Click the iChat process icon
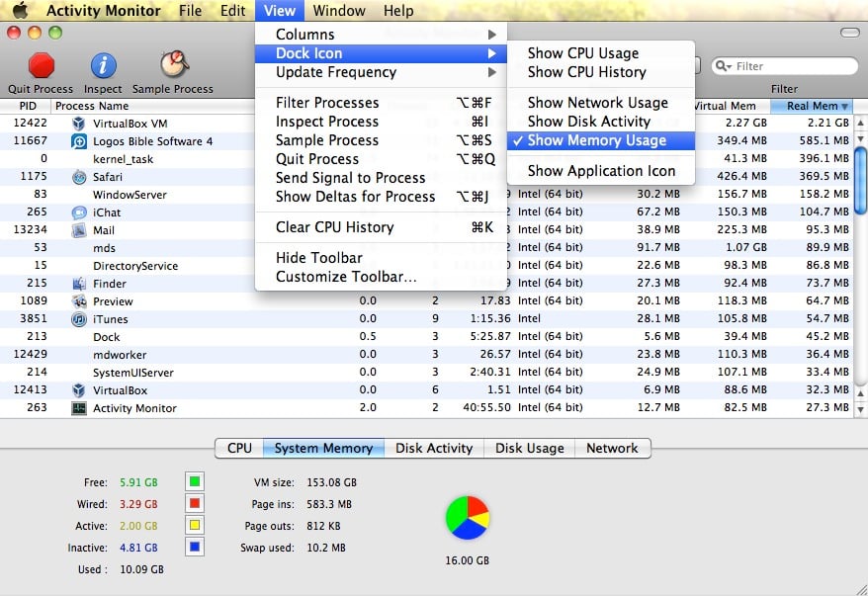This screenshot has height=596, width=868. (79, 213)
